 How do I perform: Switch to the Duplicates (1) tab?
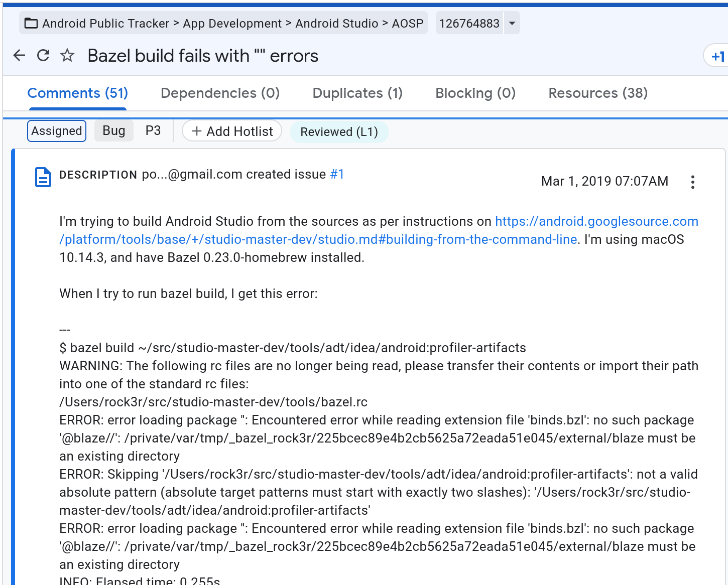[x=357, y=93]
